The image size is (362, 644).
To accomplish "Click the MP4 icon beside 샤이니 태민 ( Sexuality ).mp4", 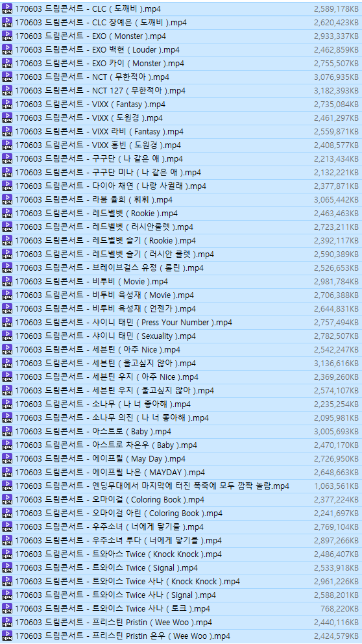I will 7,336.
